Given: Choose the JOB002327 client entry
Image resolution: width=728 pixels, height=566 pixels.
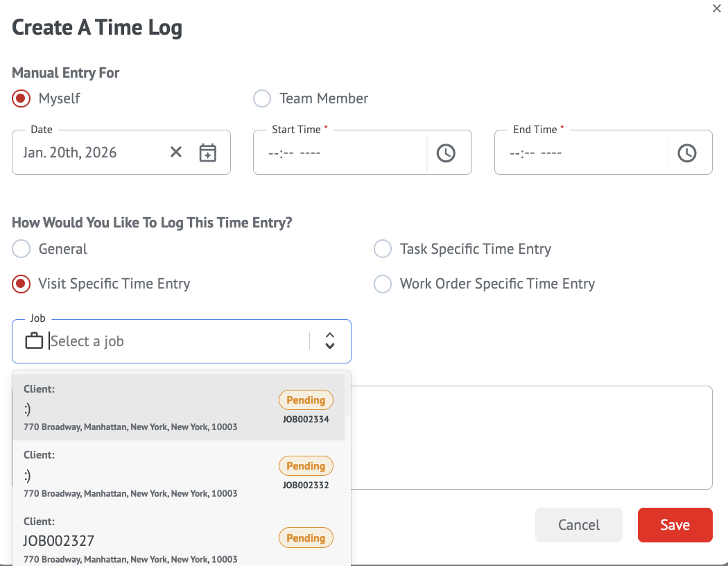Looking at the screenshot, I should [x=178, y=540].
